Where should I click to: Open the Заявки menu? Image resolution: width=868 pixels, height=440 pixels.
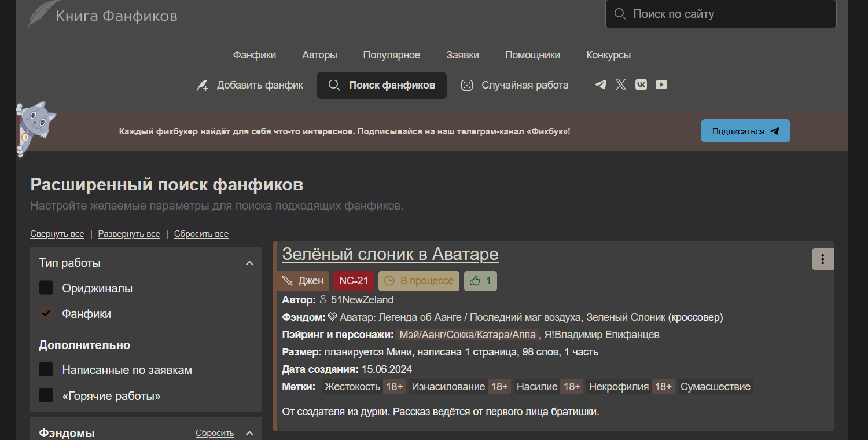tap(462, 55)
